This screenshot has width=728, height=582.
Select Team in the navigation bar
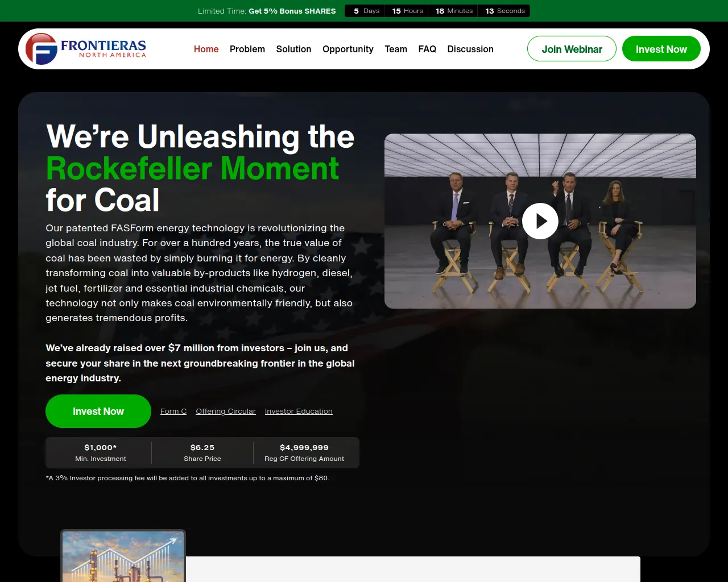395,49
